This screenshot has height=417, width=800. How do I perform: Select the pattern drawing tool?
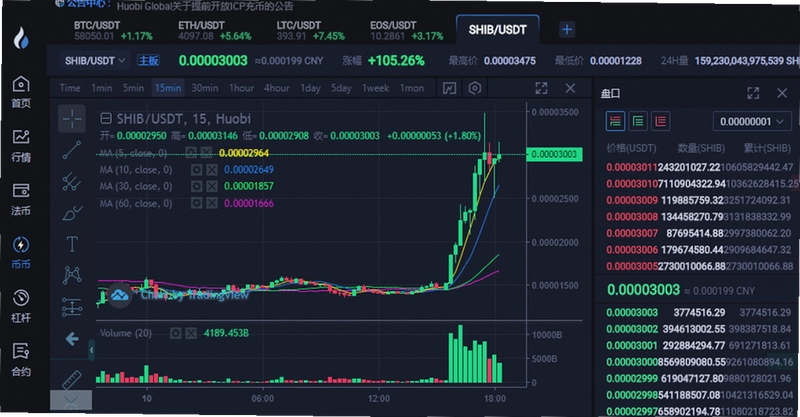click(72, 275)
